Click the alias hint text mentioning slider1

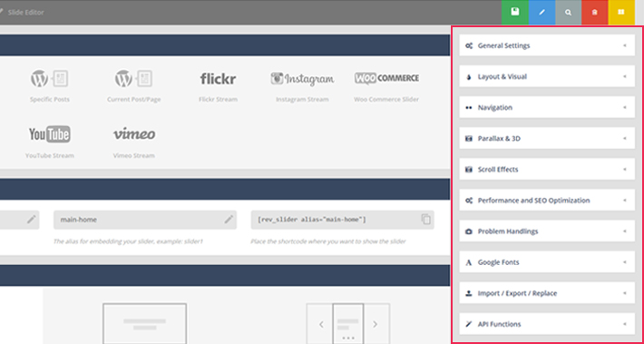pyautogui.click(x=128, y=241)
